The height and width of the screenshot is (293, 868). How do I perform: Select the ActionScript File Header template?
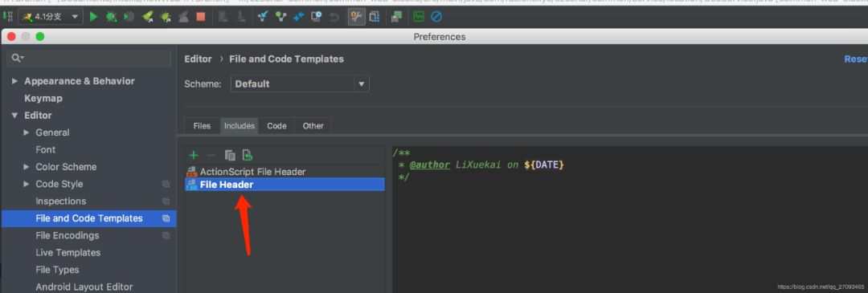point(285,172)
